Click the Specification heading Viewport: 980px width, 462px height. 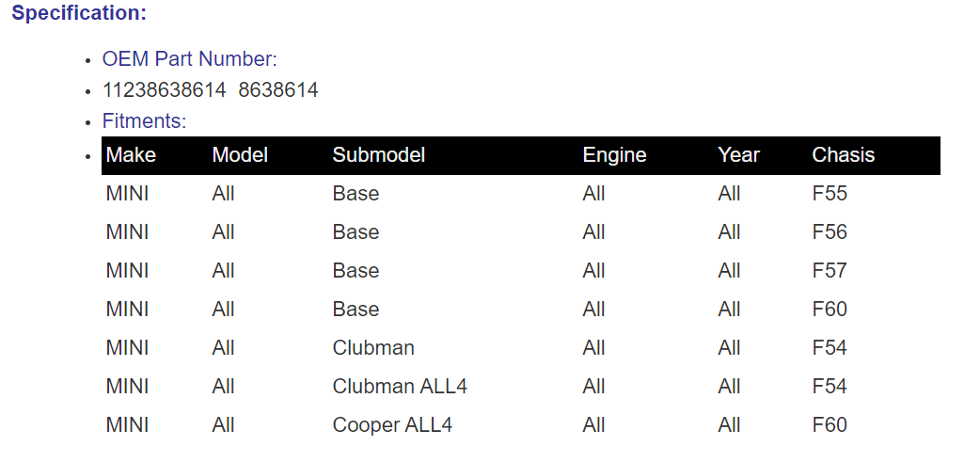[x=79, y=13]
